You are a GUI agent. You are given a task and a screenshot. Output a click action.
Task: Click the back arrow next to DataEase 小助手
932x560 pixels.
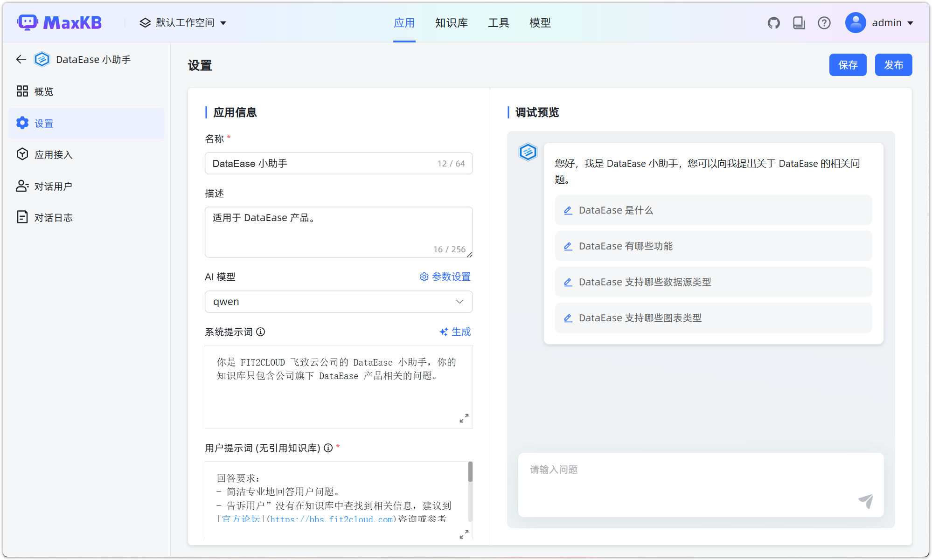(x=21, y=59)
